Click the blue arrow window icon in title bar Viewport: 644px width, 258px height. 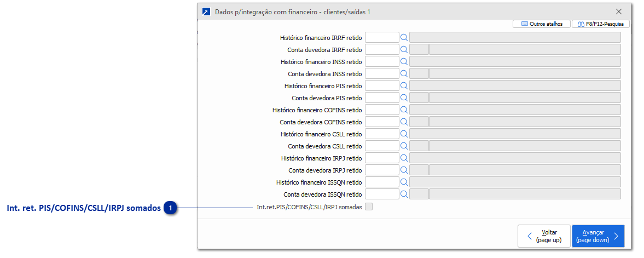click(207, 12)
